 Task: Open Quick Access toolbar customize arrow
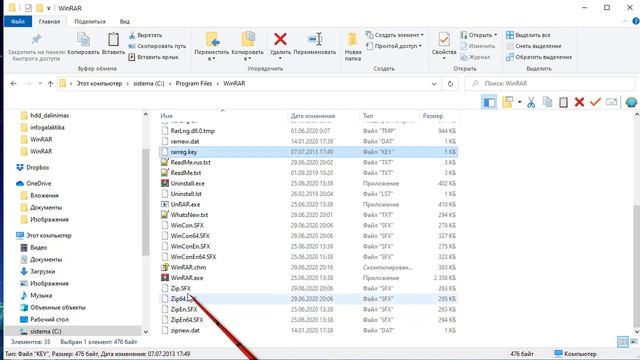[49, 8]
